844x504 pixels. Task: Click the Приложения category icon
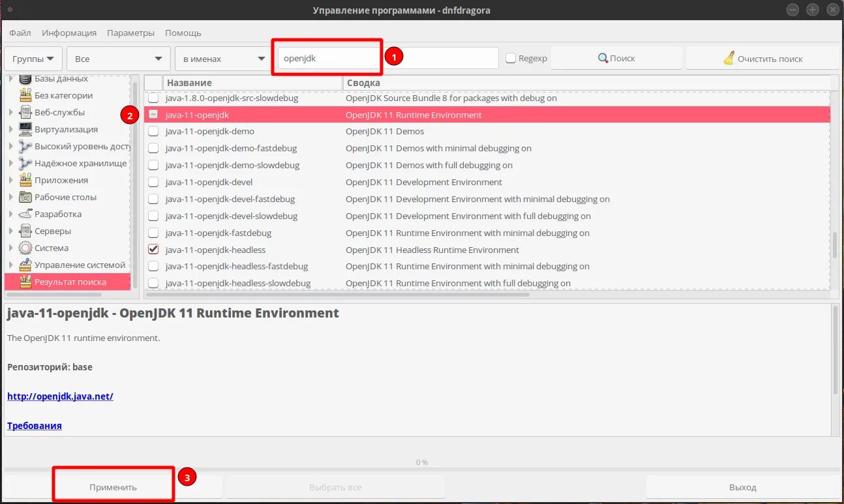click(x=25, y=180)
